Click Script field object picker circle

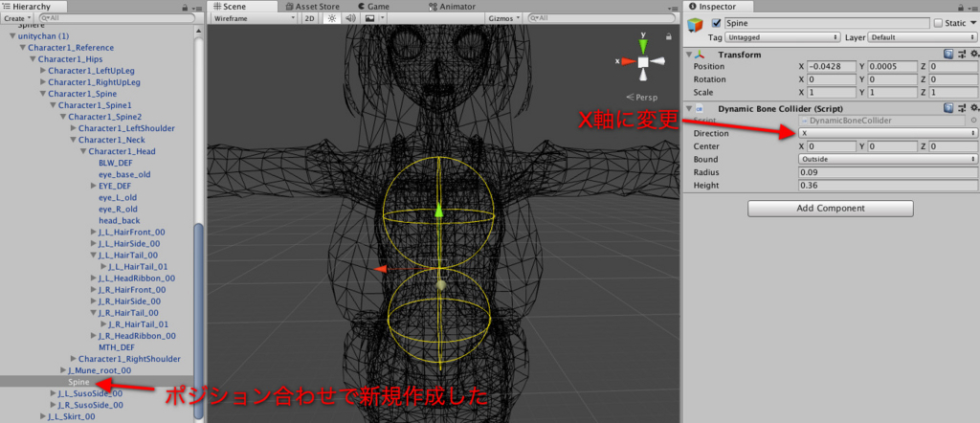tap(973, 120)
